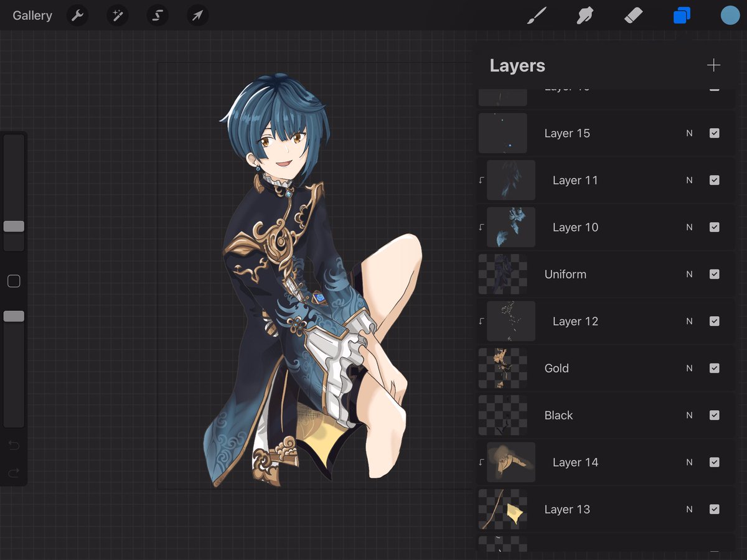Open blend mode N for Uniform layer

click(689, 274)
